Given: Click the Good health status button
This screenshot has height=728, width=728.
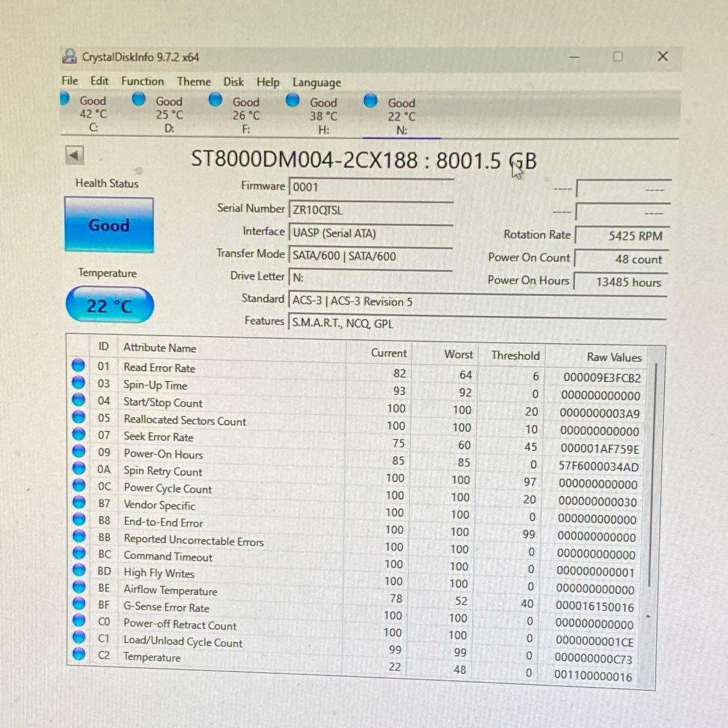Looking at the screenshot, I should 108,225.
